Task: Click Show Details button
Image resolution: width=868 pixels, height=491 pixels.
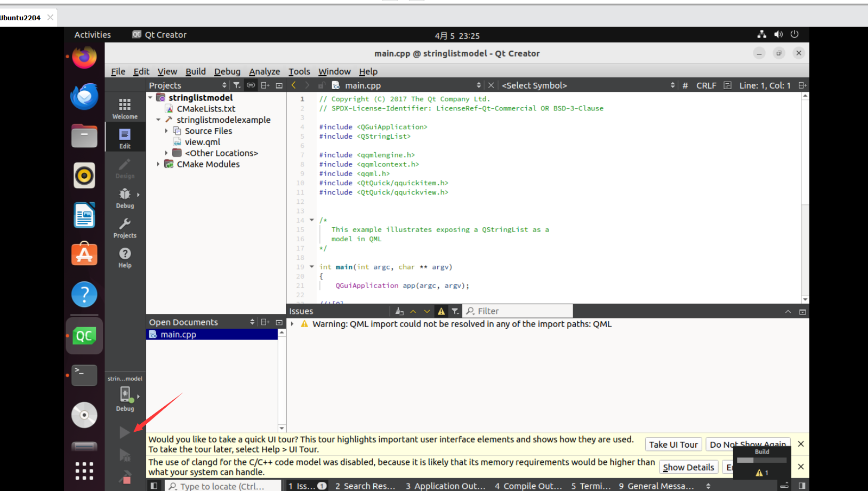Action: [x=688, y=467]
